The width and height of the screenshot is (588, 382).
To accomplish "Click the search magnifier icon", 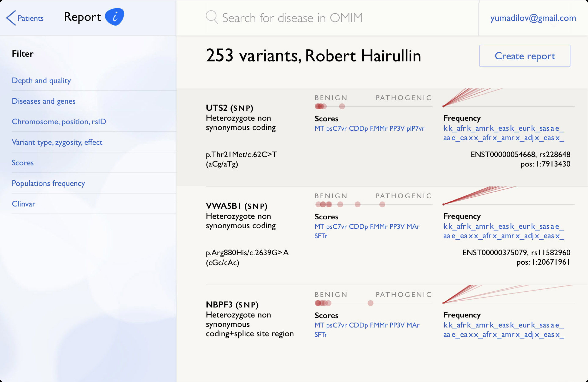I will click(211, 17).
